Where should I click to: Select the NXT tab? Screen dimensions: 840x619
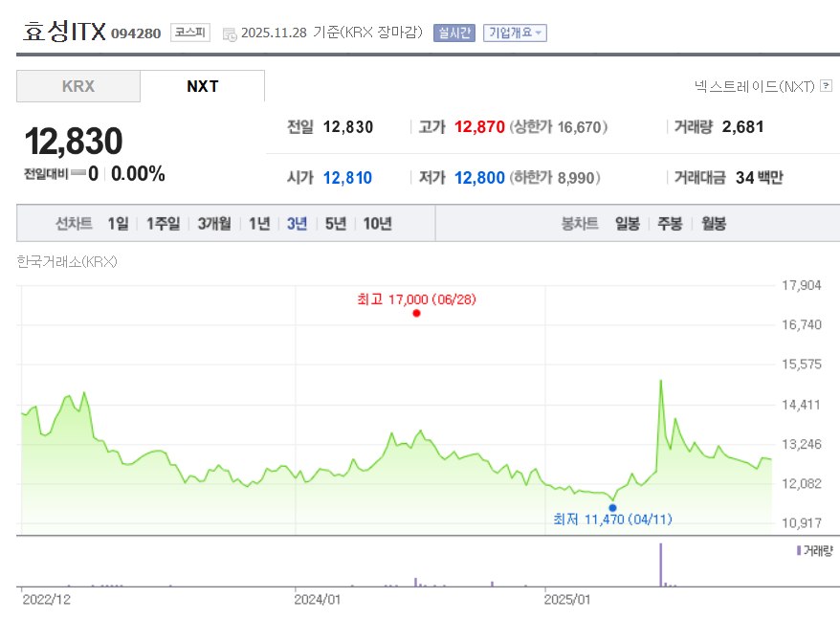tap(203, 86)
